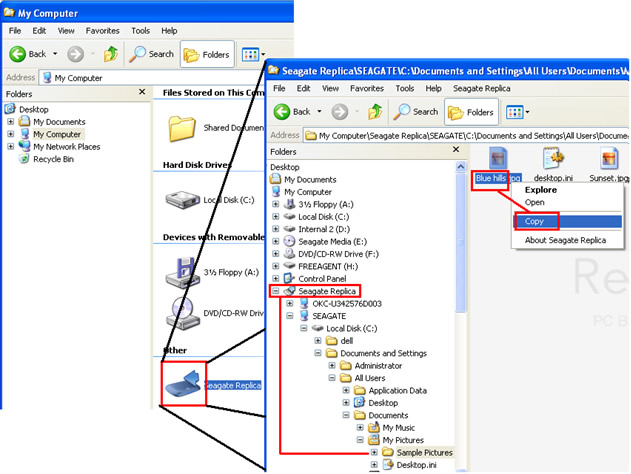
Task: Expand My Network Places in left tree
Action: (x=10, y=146)
